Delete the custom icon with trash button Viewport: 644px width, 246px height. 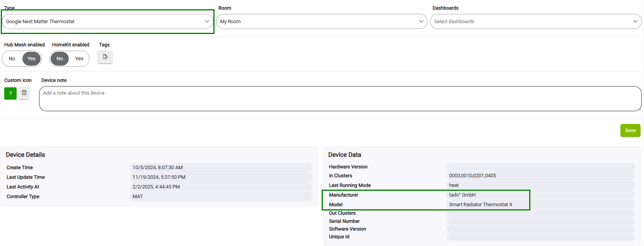coord(24,93)
